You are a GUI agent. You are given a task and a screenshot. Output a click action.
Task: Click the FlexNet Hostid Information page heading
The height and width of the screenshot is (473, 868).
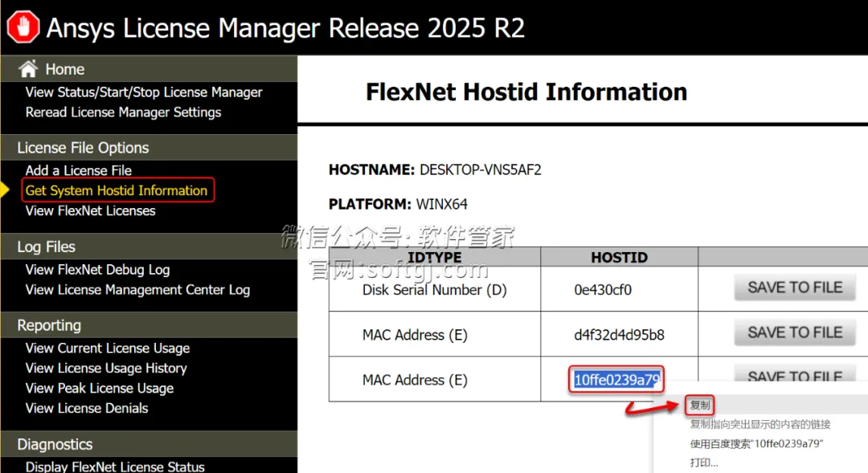tap(526, 92)
